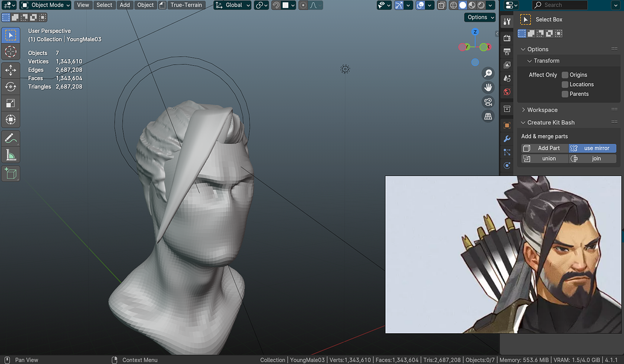The height and width of the screenshot is (364, 624).
Task: Open the Object menu
Action: coord(145,5)
